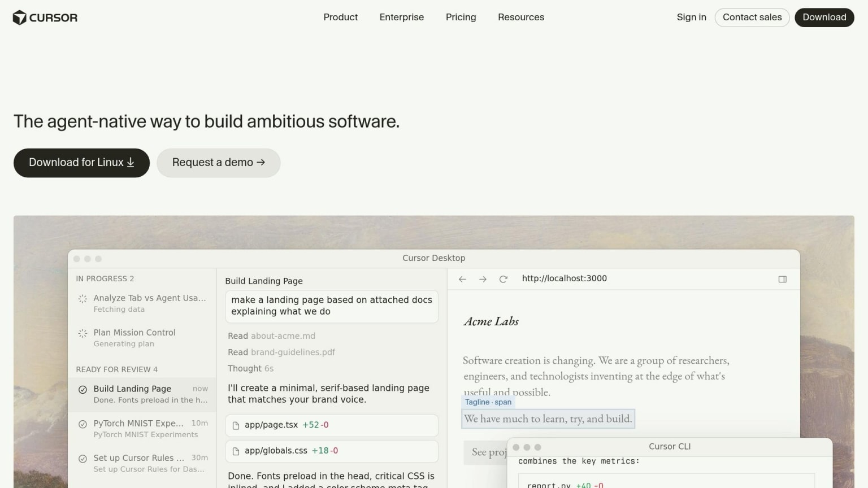Screen dimensions: 868x488
Task: Click Request a demo button
Action: pos(218,163)
